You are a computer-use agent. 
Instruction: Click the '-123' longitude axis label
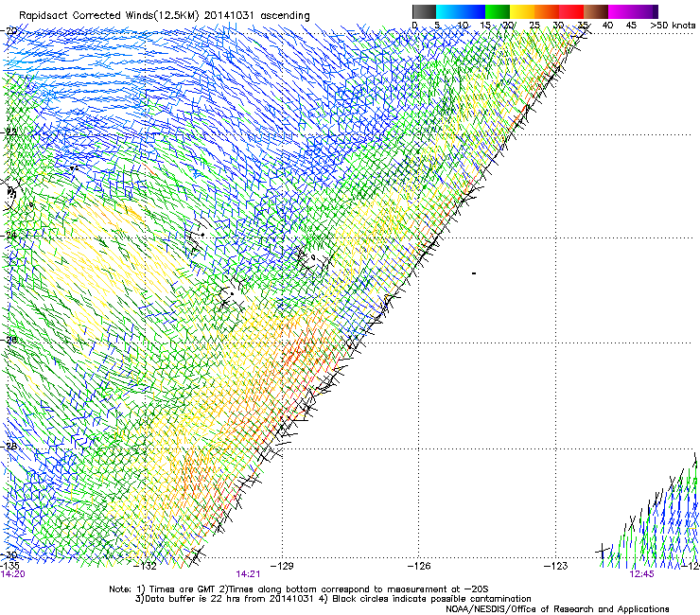(x=556, y=567)
